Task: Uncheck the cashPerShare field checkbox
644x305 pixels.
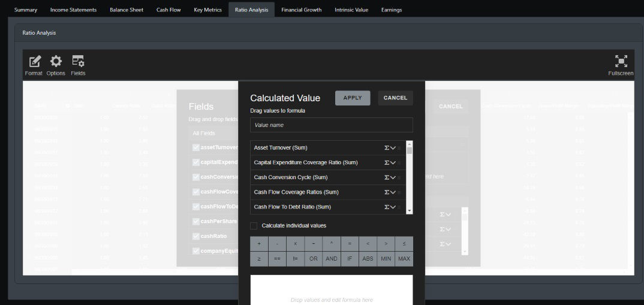Action: click(196, 221)
